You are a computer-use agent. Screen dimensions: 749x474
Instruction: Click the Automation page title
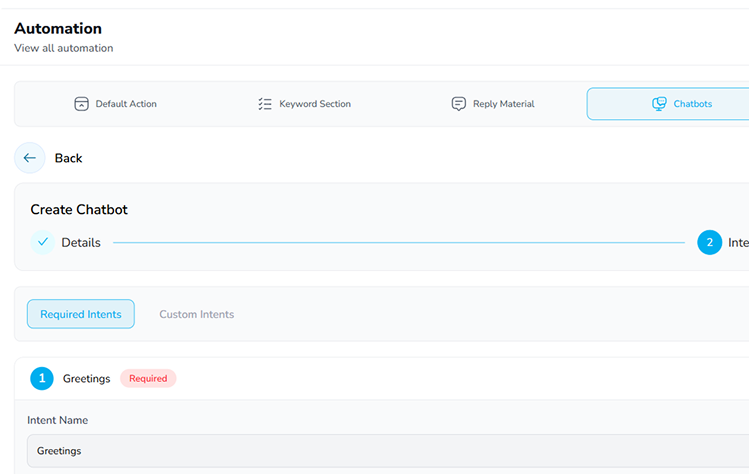pyautogui.click(x=58, y=29)
